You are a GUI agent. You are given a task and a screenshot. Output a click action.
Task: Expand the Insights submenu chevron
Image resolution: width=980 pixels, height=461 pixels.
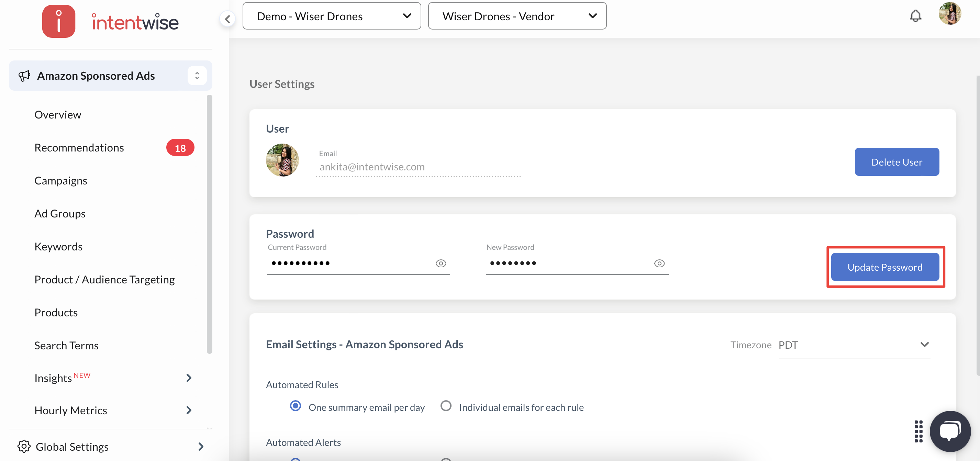[189, 378]
